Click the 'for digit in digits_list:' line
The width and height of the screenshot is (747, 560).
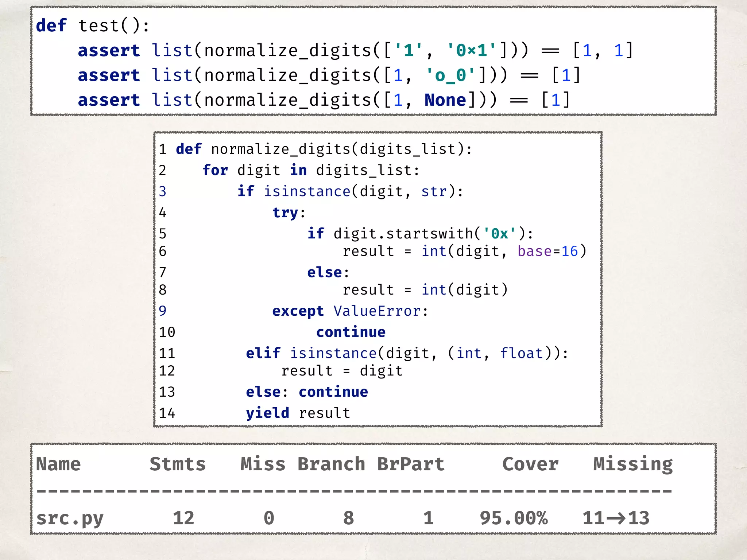(x=311, y=170)
